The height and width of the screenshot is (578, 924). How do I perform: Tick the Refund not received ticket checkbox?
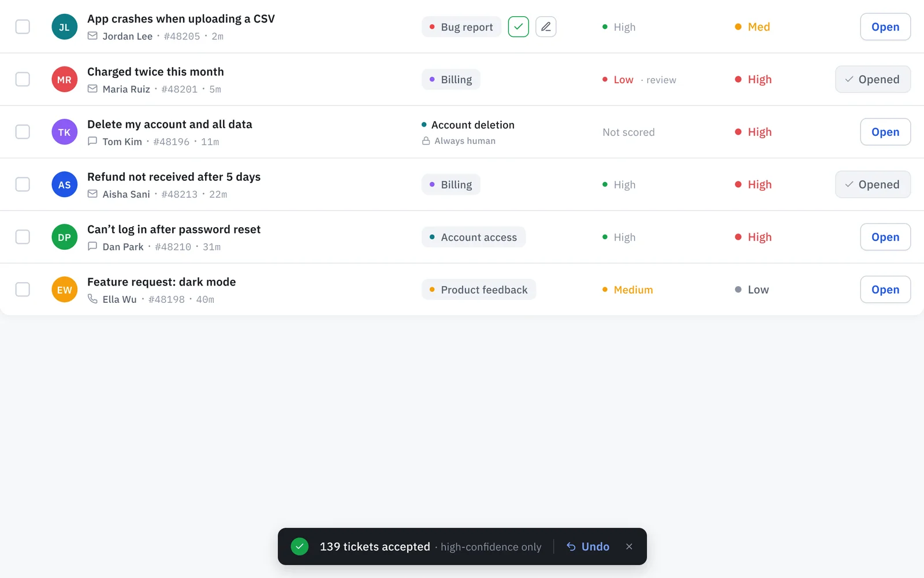tap(23, 184)
